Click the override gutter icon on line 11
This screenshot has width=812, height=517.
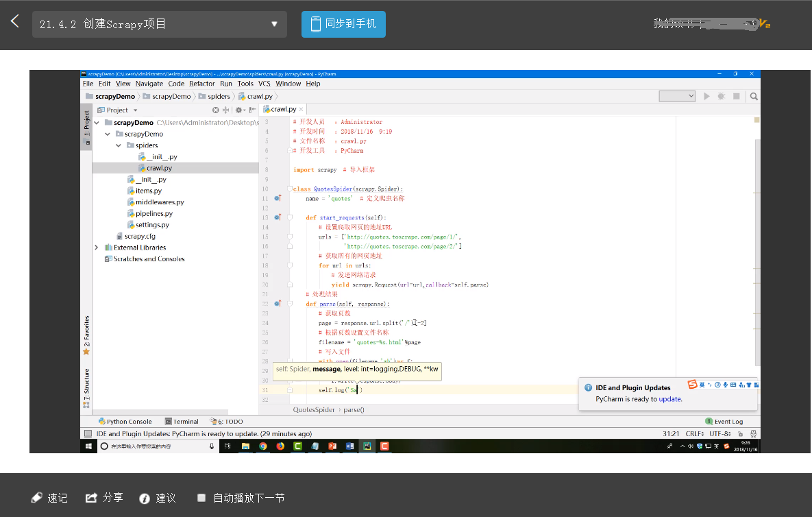(x=278, y=198)
